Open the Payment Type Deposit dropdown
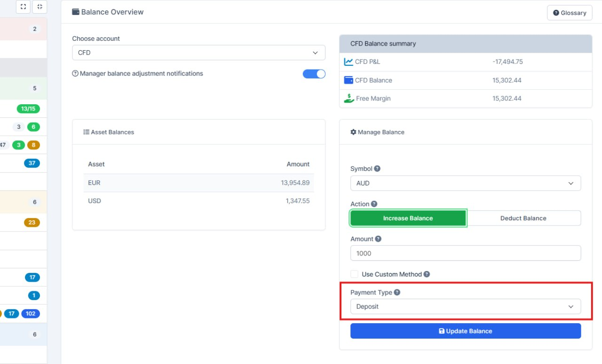The width and height of the screenshot is (602, 364). point(466,307)
